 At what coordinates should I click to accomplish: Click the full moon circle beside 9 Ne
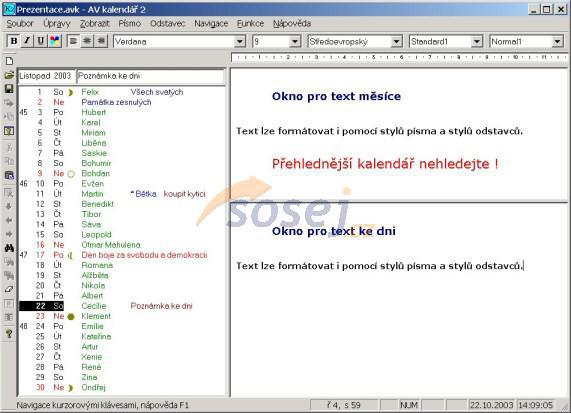coord(71,174)
